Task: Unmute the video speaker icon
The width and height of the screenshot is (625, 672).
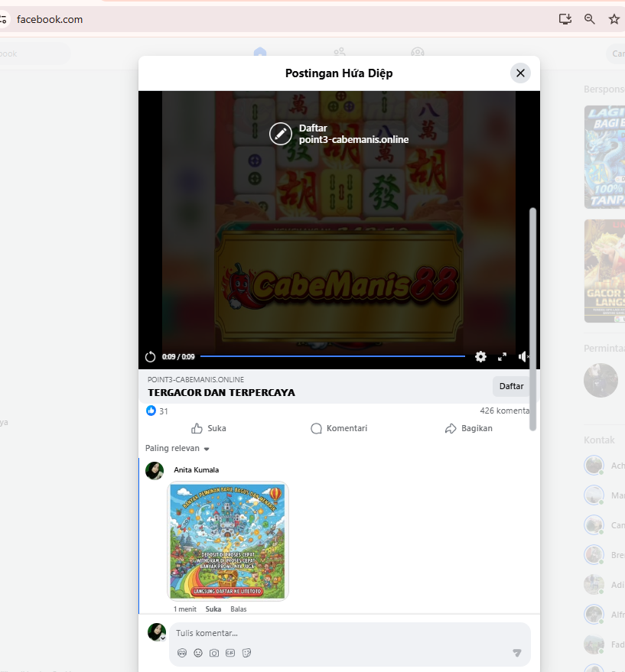Action: (x=523, y=356)
